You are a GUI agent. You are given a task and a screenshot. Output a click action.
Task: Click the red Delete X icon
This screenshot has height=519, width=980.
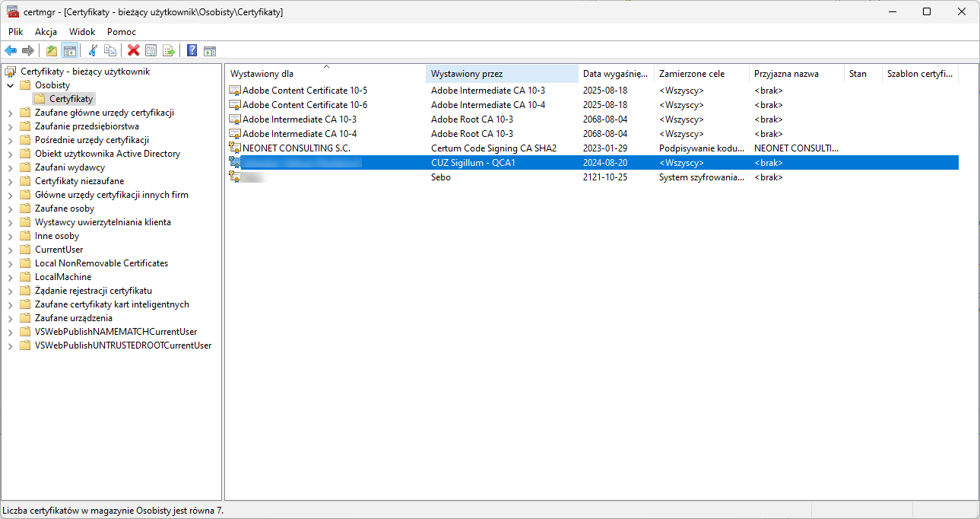134,50
